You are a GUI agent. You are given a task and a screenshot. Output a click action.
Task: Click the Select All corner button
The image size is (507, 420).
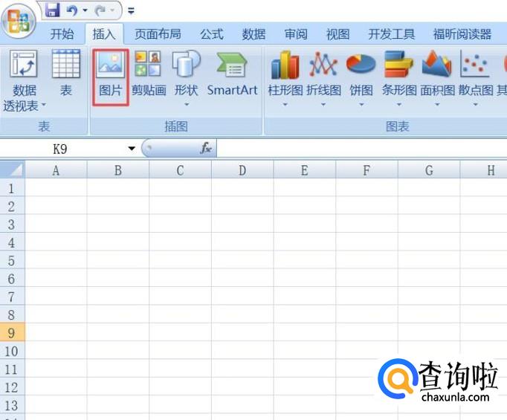pos(12,170)
